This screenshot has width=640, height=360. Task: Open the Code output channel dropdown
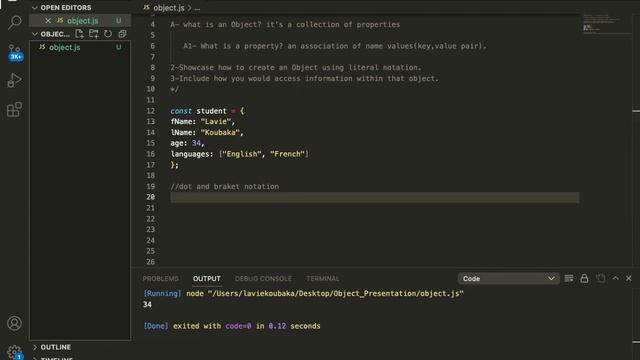tap(508, 278)
